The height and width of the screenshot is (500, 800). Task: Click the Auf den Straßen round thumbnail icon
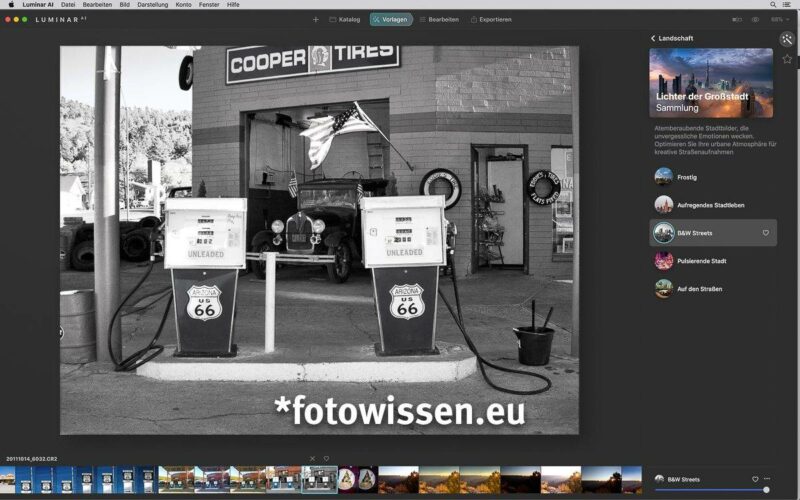click(664, 289)
